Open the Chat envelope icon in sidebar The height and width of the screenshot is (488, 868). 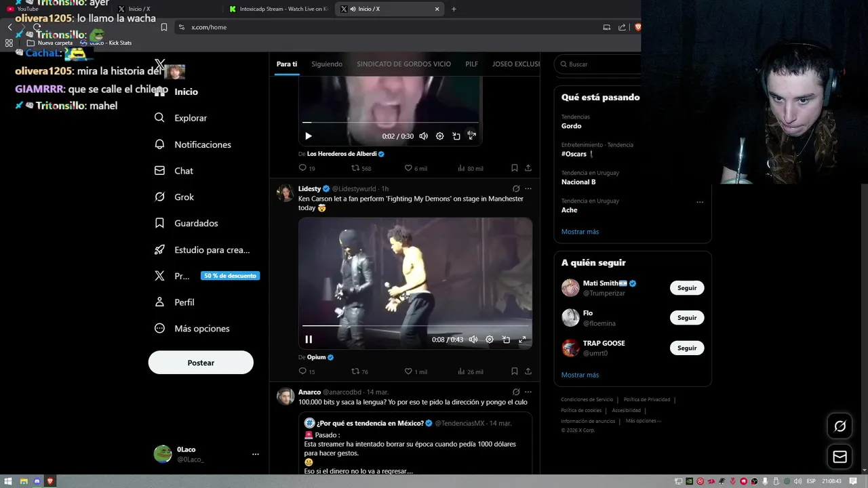coord(159,171)
